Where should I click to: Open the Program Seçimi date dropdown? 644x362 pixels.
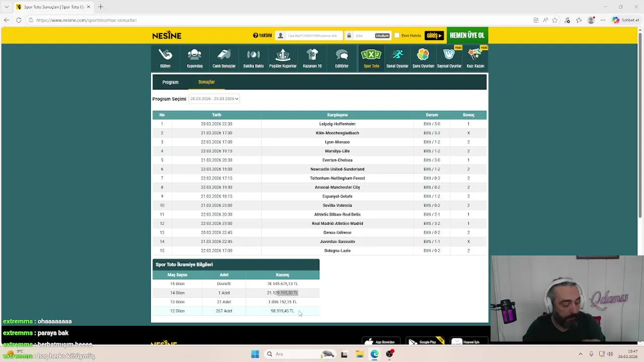point(214,99)
